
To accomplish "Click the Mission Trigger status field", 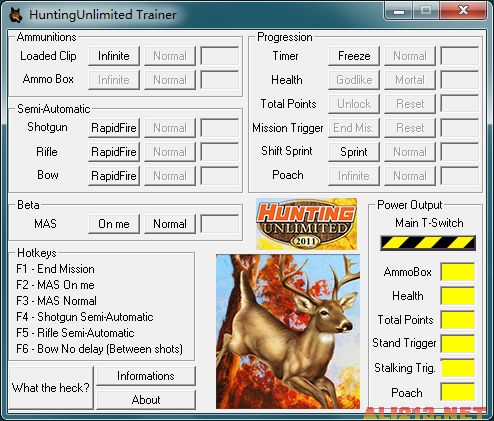I will (x=459, y=128).
